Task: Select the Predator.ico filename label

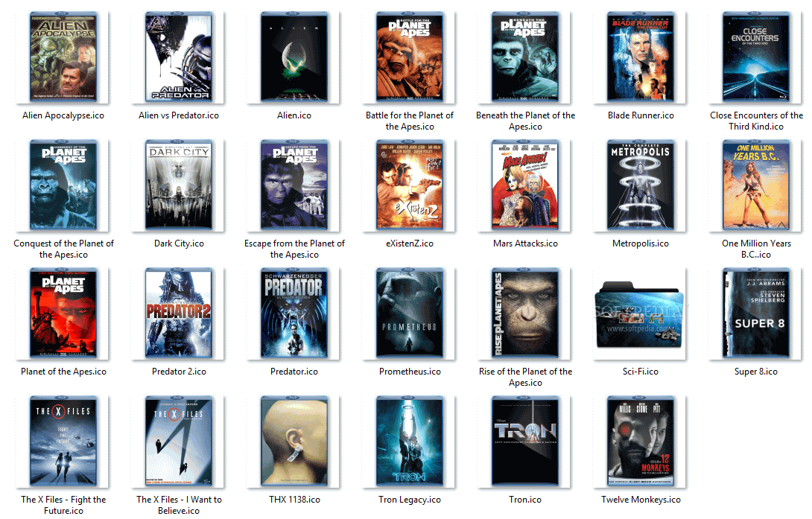Action: 294,372
